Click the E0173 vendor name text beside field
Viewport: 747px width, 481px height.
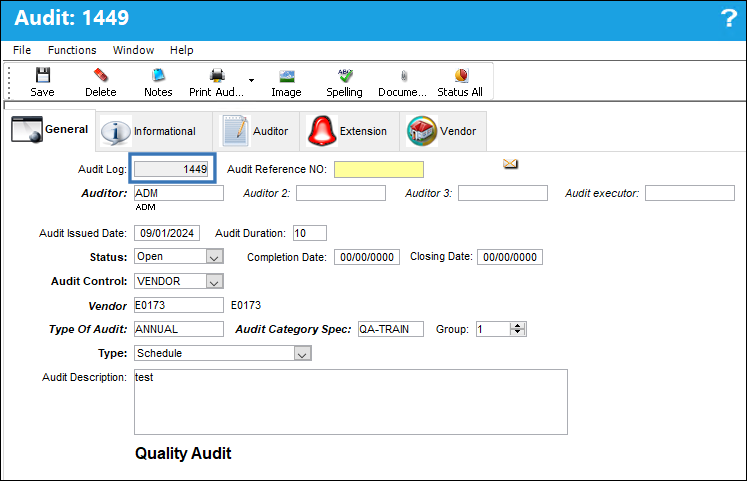tap(246, 305)
